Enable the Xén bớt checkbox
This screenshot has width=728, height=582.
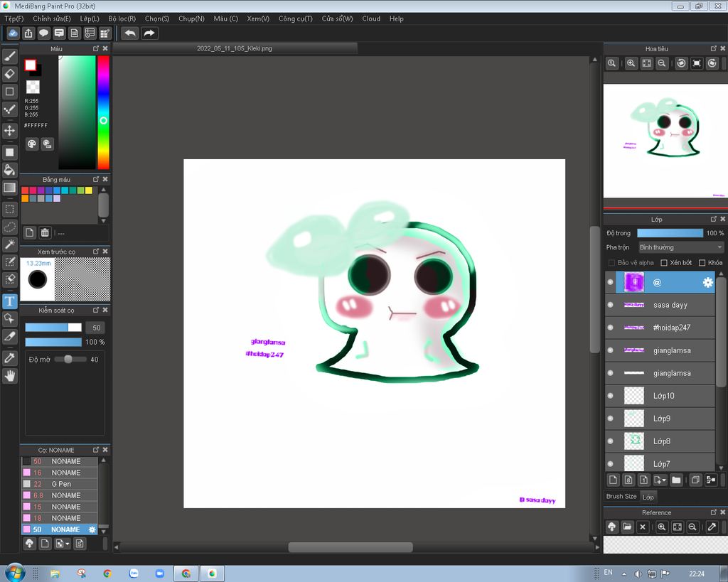pyautogui.click(x=665, y=263)
